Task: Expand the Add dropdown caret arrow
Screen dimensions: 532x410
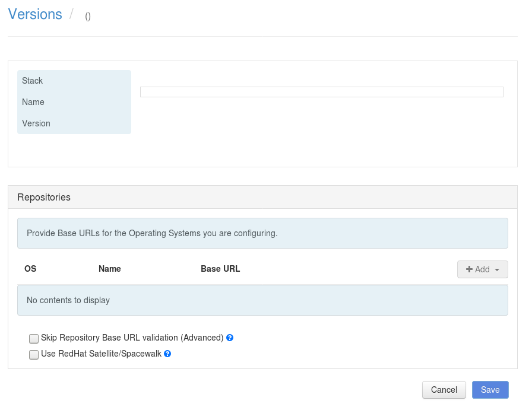Action: coord(497,269)
